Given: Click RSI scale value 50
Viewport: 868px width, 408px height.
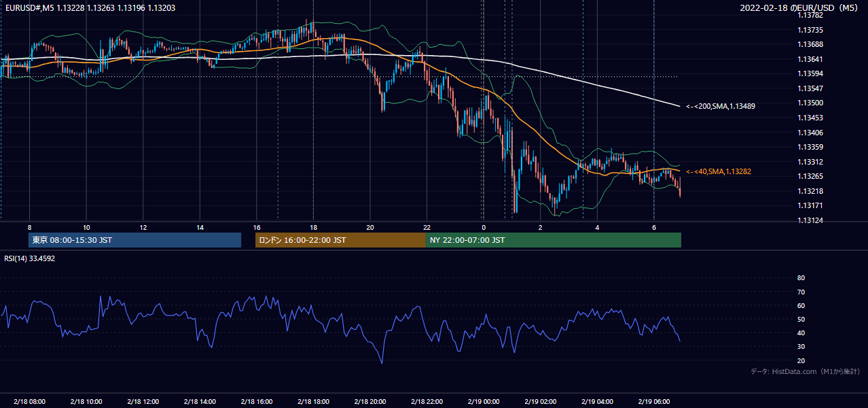Looking at the screenshot, I should tap(801, 319).
